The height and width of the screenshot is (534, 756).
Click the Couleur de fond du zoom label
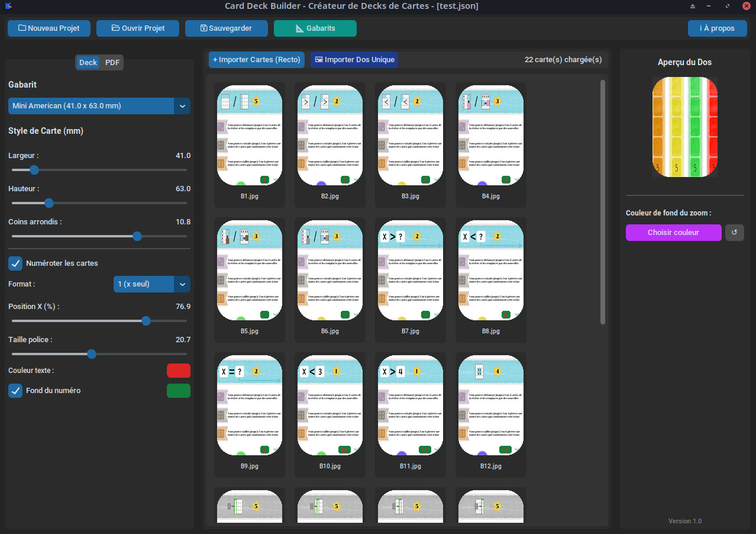[668, 213]
